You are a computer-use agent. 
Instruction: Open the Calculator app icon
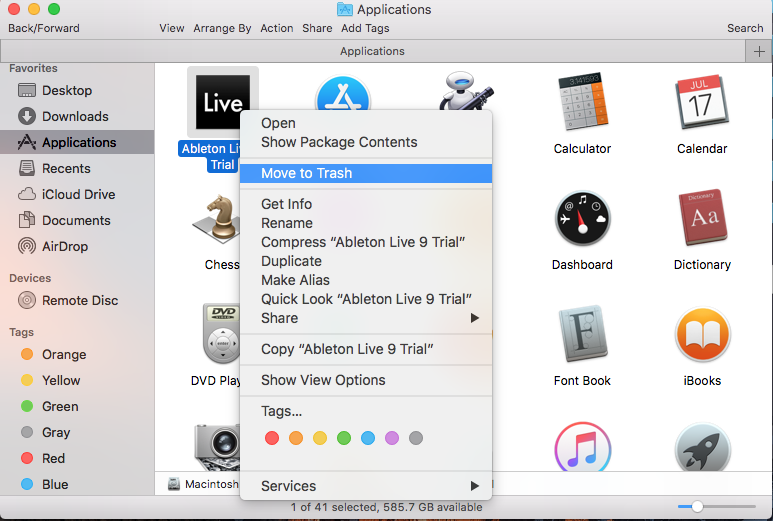582,104
